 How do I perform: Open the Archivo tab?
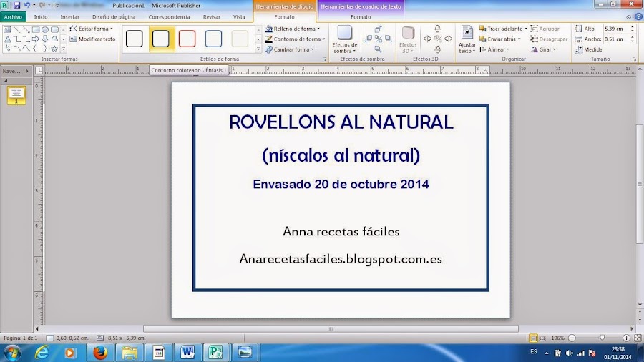click(13, 17)
